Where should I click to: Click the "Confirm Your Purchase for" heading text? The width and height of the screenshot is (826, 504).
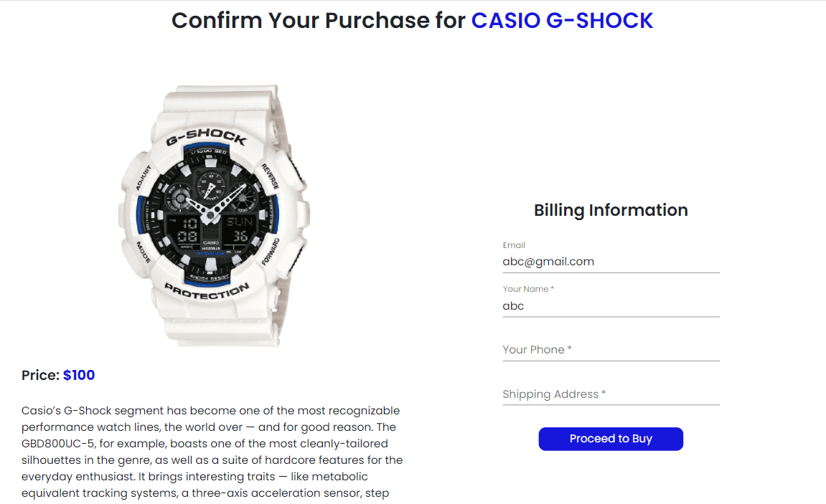319,21
